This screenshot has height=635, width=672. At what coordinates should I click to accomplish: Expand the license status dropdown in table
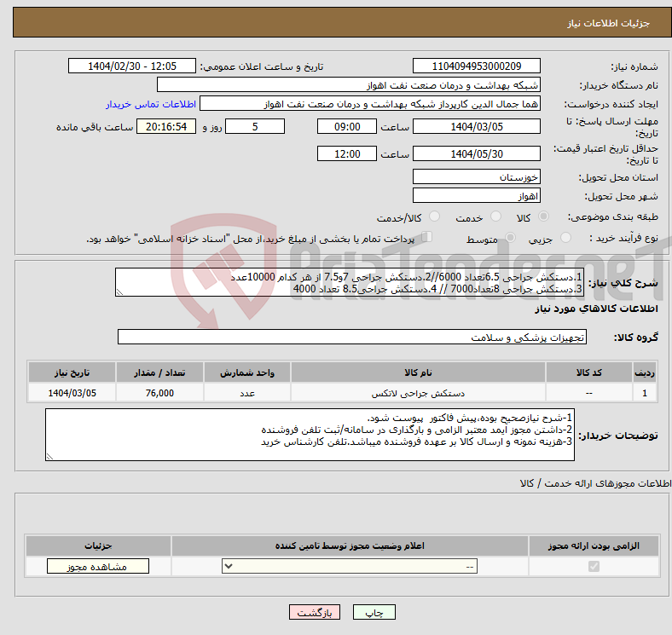(350, 567)
